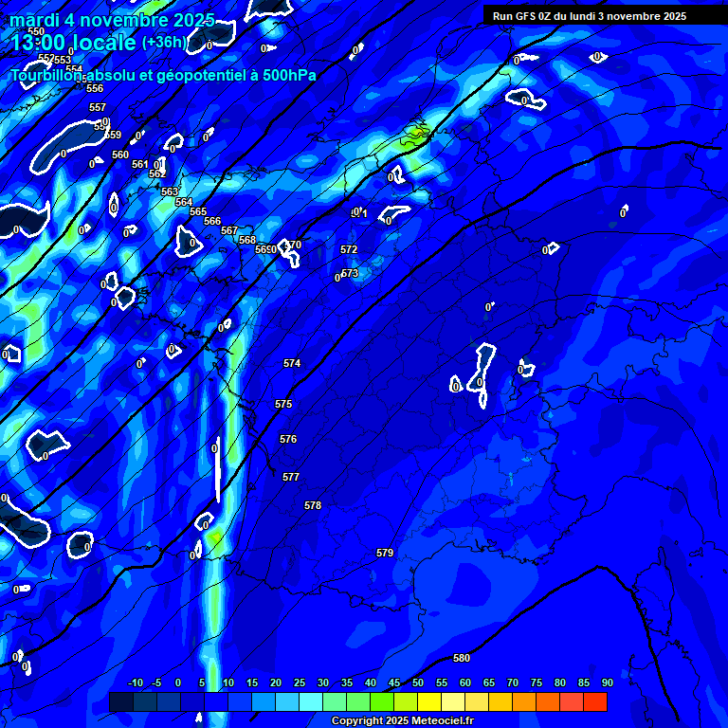Click the 577 contour label
Screen dimensions: 728x728
click(291, 477)
